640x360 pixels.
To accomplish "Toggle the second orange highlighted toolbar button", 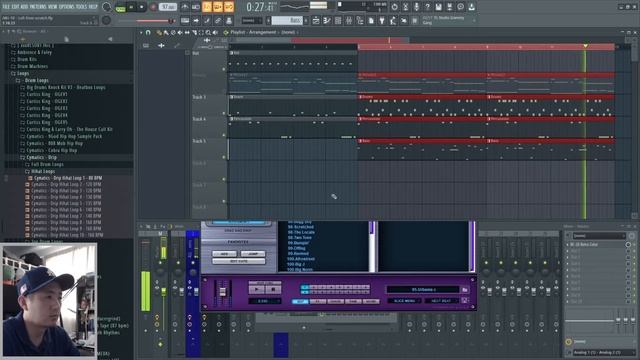I will [x=218, y=7].
